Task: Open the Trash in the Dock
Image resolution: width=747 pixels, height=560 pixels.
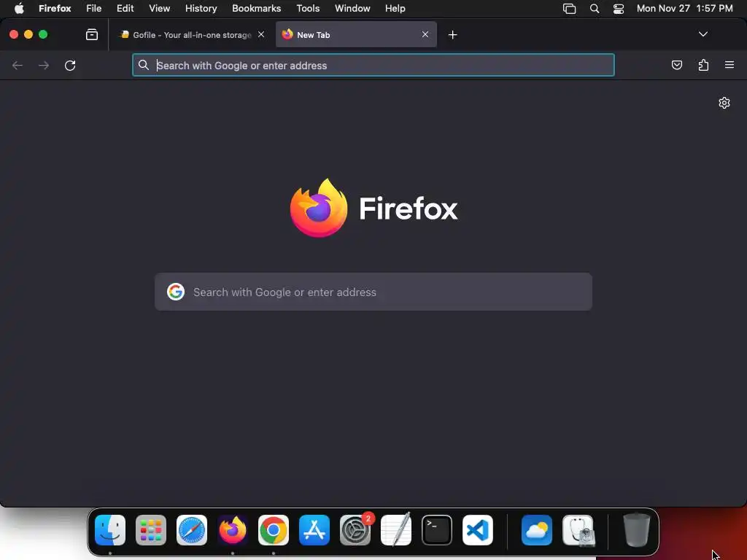Action: [637, 530]
